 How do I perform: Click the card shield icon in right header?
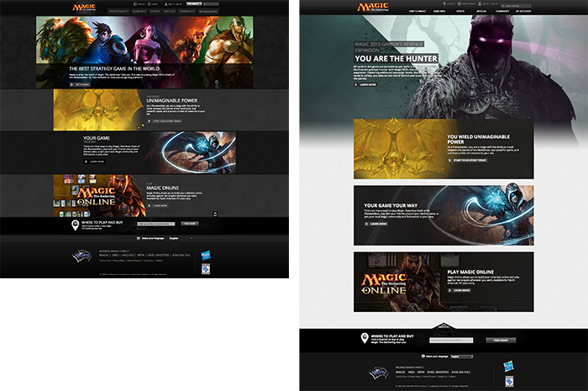[459, 3]
